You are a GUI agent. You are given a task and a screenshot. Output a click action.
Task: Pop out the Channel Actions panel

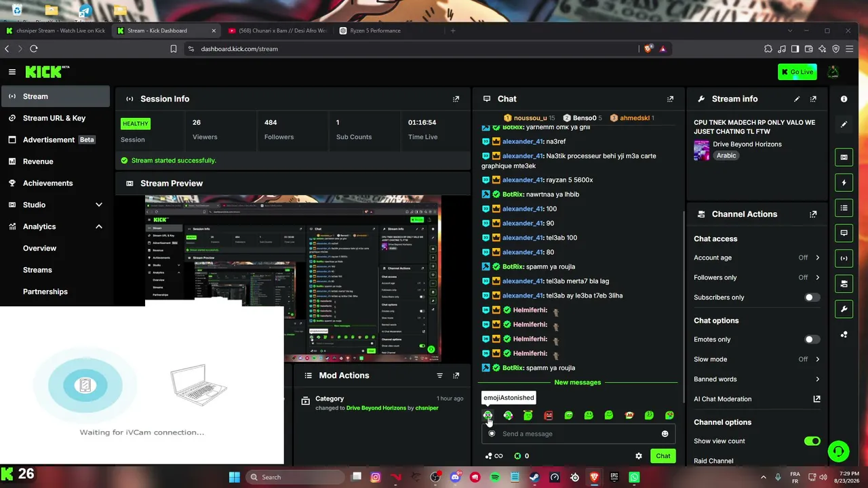tap(813, 214)
